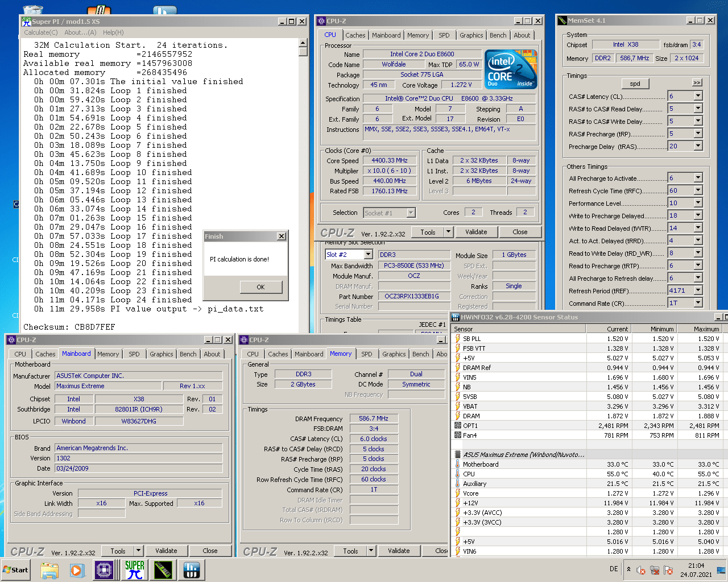
Task: Click the voltage icon beside SB PLL
Action: pyautogui.click(x=458, y=339)
